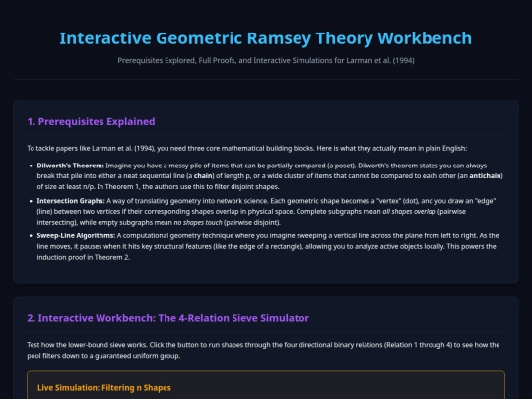The width and height of the screenshot is (532, 399).
Task: Click the bold word 'chain' in the Dilworth bullet
Action: pos(203,176)
